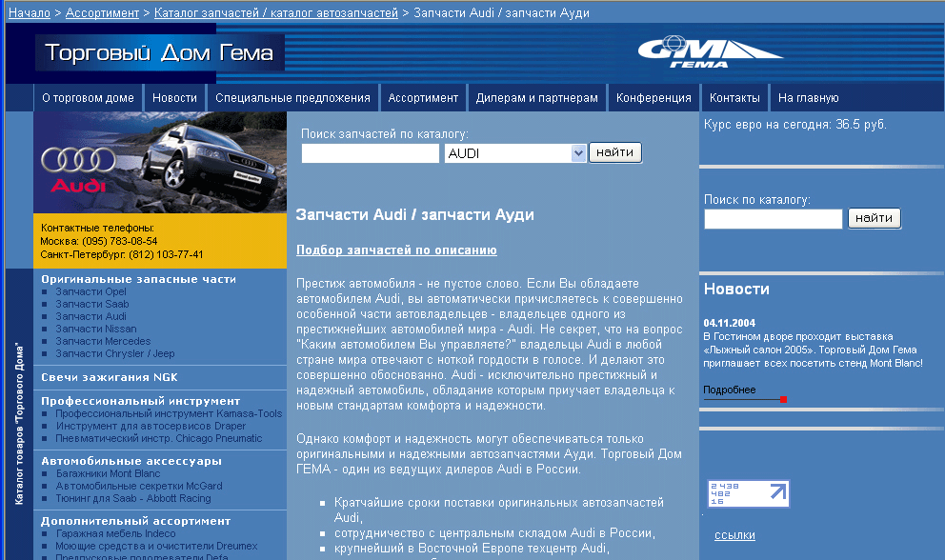Open 'Профессиональный инструмент Kamasa-Tools' link
This screenshot has width=945, height=560.
coord(169,413)
